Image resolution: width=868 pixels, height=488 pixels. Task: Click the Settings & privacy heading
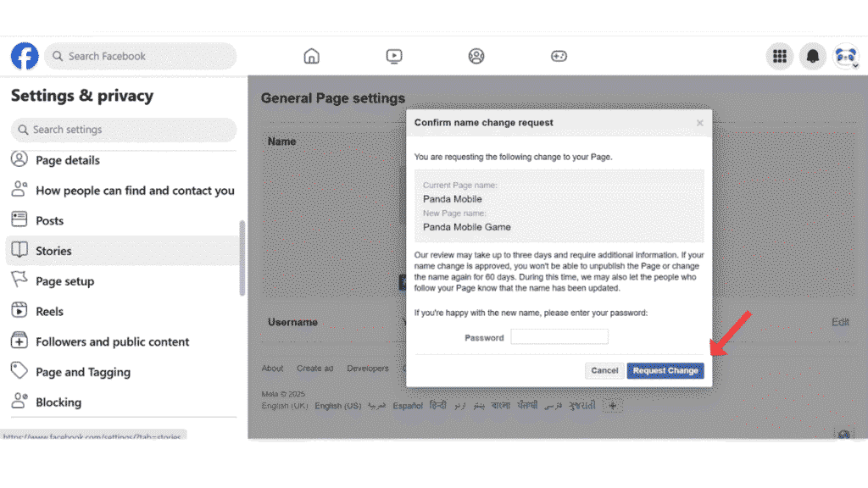click(82, 96)
